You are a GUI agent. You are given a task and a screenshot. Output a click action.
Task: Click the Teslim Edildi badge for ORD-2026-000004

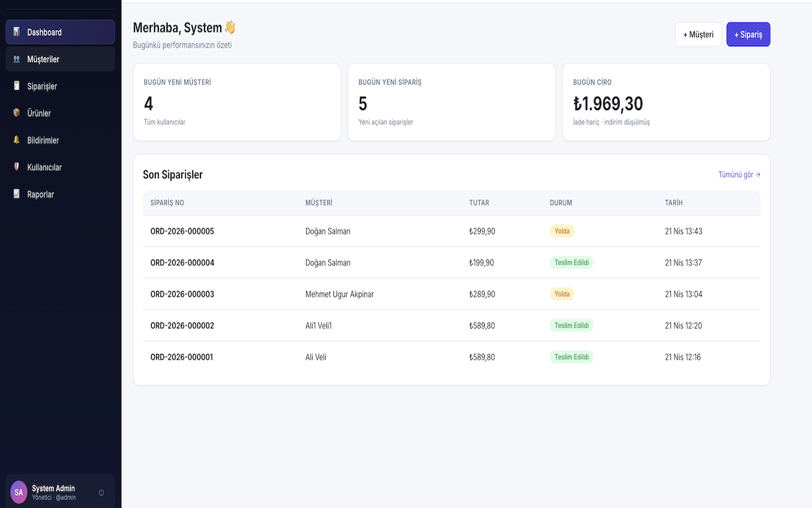(571, 263)
